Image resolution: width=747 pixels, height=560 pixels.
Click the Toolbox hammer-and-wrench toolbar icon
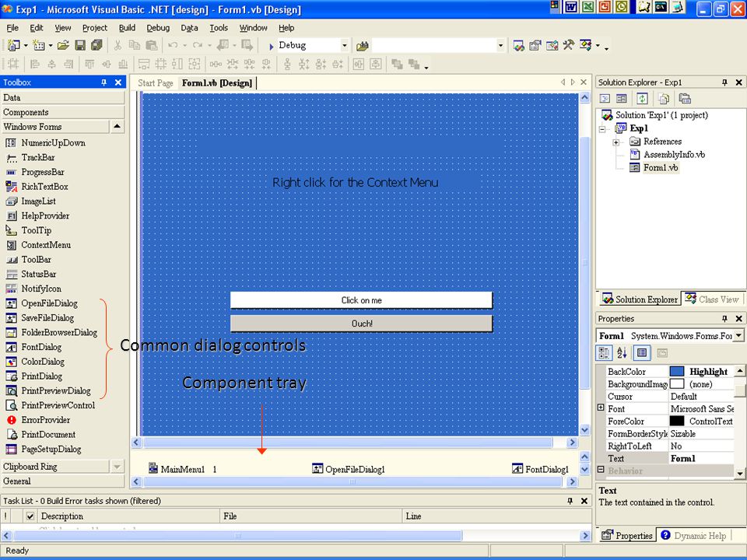568,45
